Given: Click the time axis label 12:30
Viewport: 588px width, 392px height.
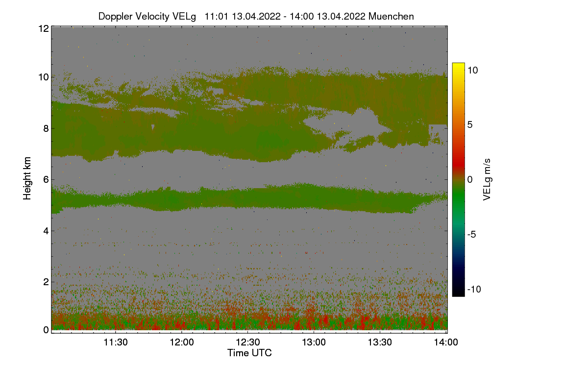Looking at the screenshot, I should pos(248,343).
